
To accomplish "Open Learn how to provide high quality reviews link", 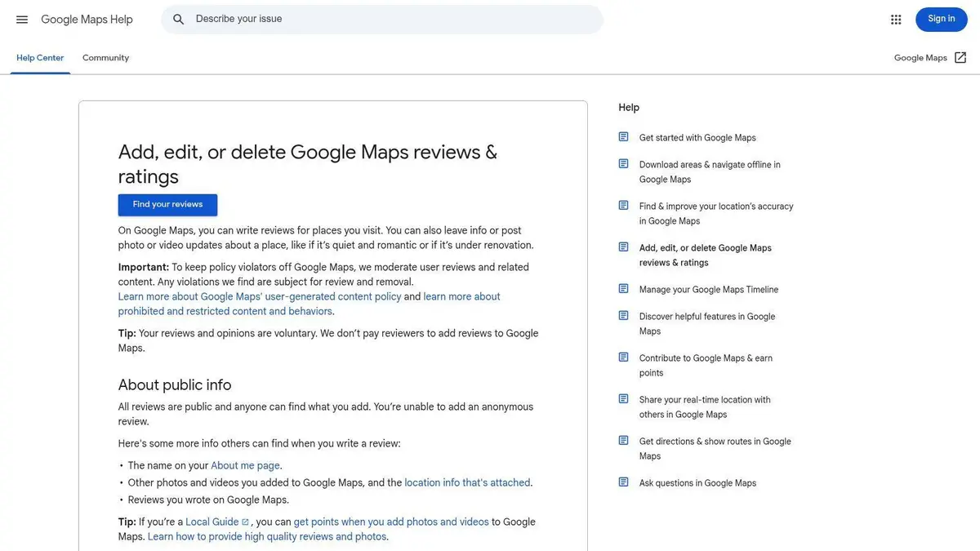I will 268,537.
